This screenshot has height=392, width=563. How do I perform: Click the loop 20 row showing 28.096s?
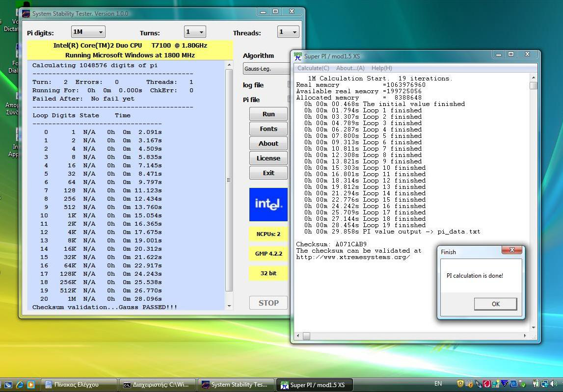click(101, 299)
